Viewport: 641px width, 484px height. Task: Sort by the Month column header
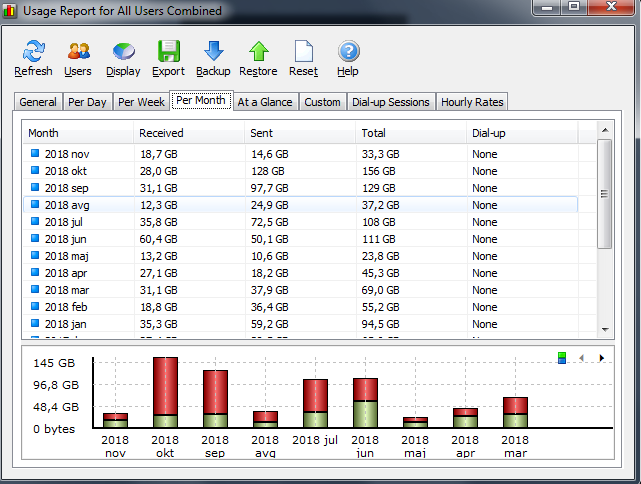(78, 133)
